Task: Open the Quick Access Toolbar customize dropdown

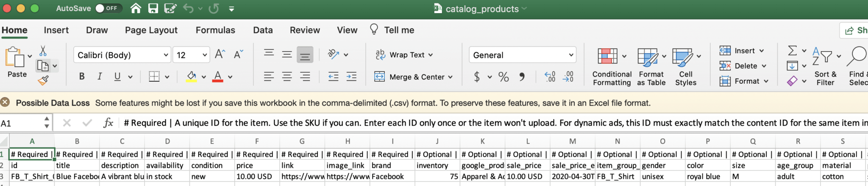Action: [x=231, y=9]
